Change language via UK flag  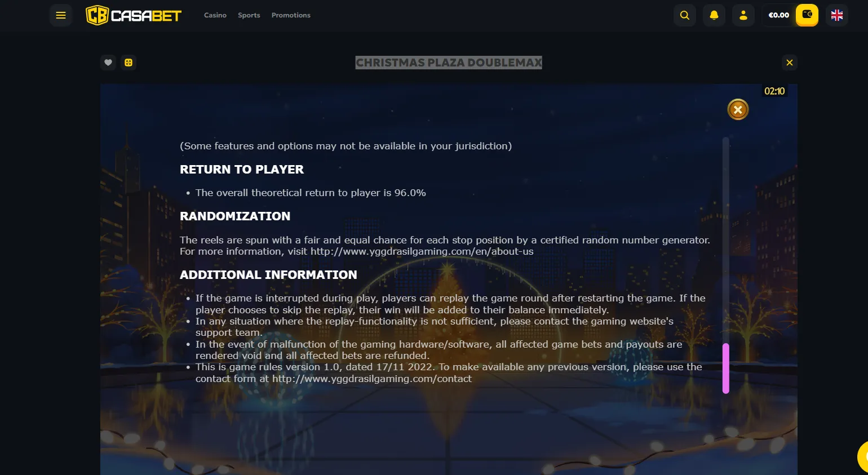[x=837, y=15]
